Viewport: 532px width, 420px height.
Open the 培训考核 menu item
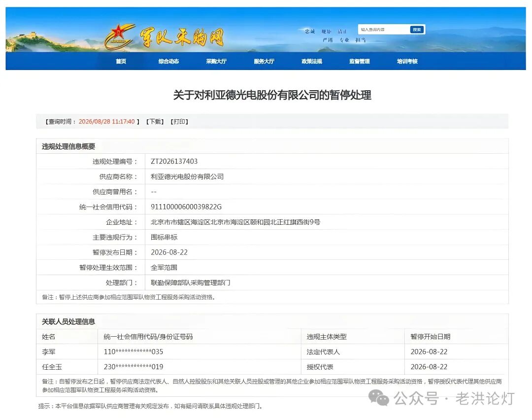pos(407,62)
